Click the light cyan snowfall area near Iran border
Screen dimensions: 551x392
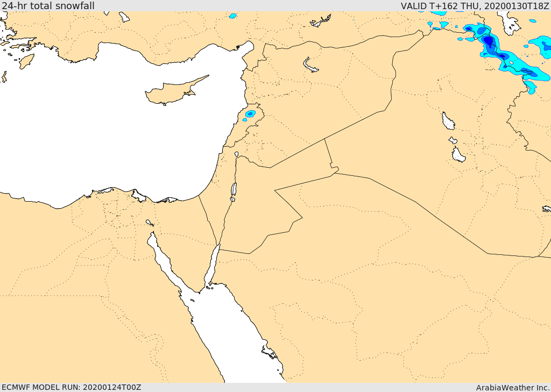540,45
